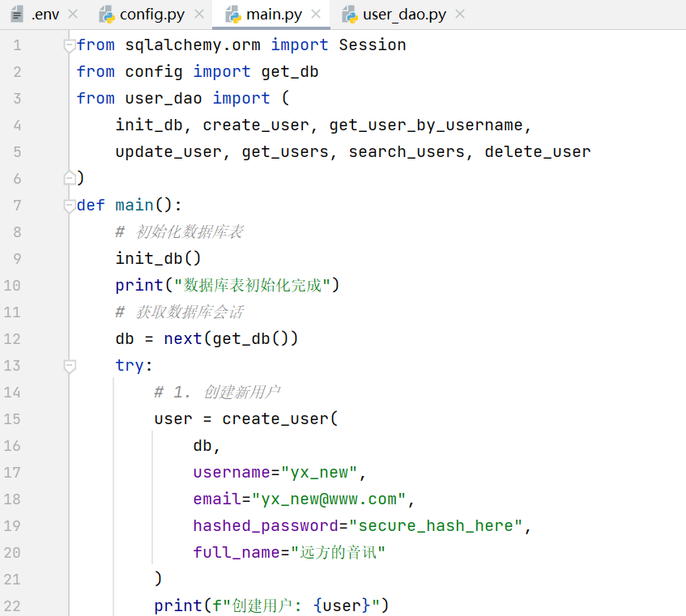Close the main.py tab

pos(316,14)
